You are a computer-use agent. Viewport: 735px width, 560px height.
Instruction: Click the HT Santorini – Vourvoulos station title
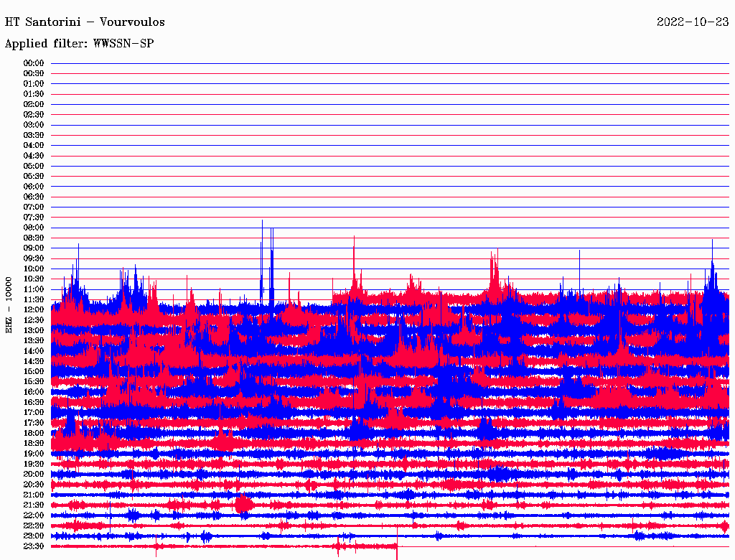pos(85,22)
